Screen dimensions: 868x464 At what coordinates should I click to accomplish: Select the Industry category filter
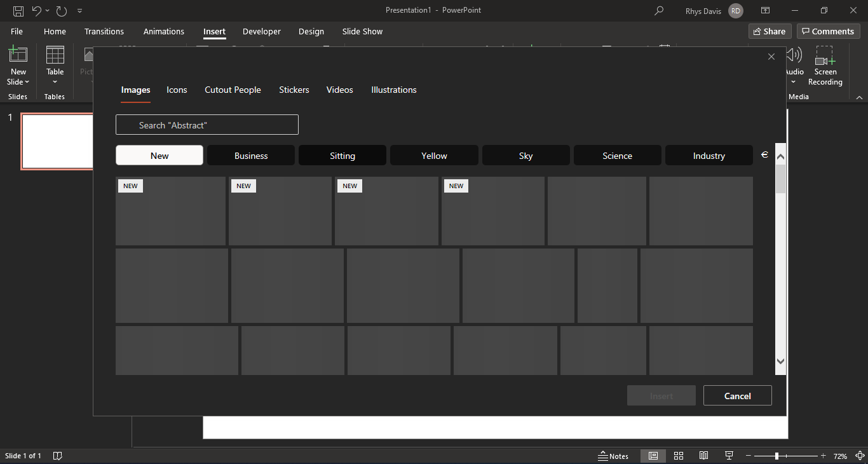click(709, 156)
